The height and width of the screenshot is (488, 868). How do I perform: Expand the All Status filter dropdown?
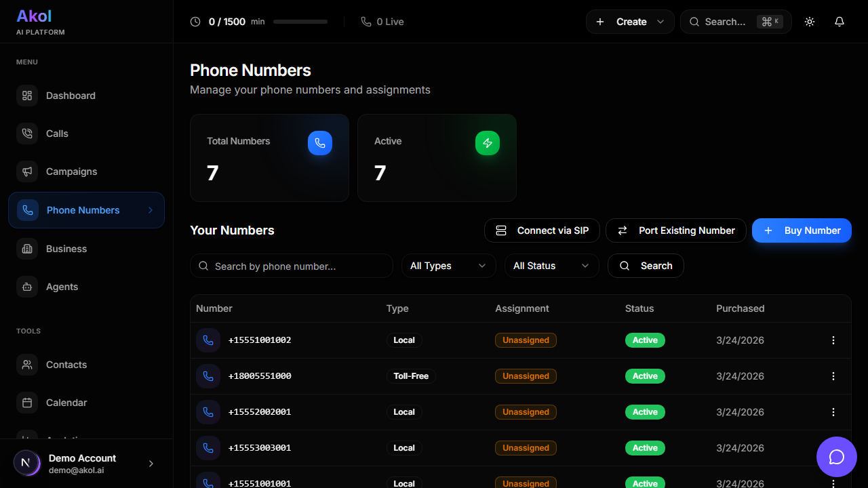click(x=551, y=266)
